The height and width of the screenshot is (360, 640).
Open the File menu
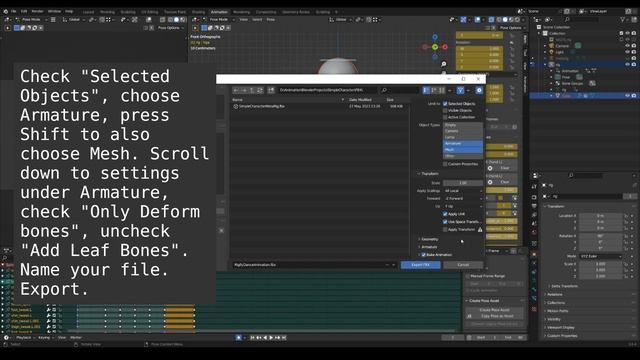[x=14, y=11]
